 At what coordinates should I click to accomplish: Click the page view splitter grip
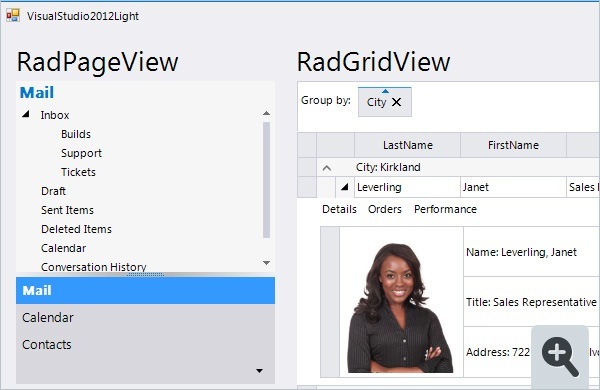point(145,274)
